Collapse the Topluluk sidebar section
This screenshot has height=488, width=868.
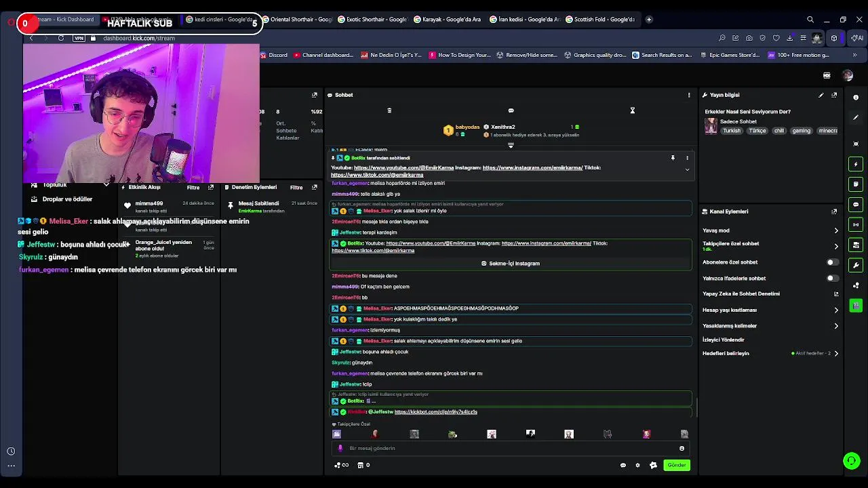point(106,184)
